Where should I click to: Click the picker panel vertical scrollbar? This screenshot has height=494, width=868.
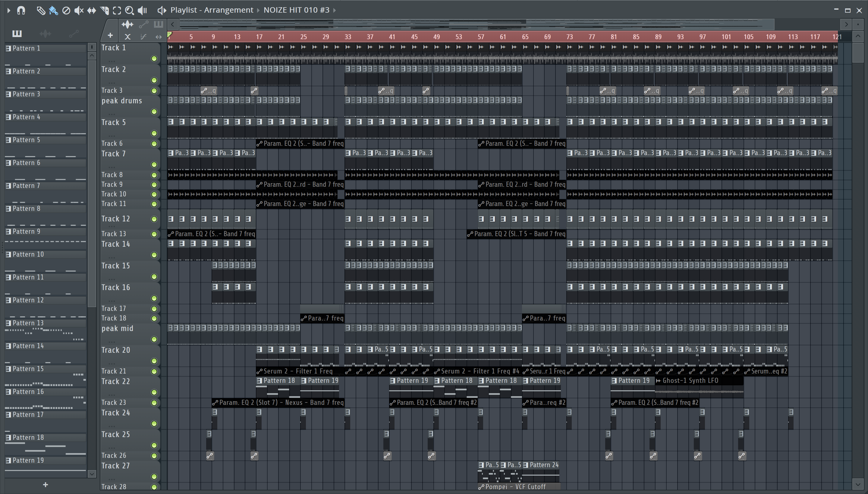point(92,183)
